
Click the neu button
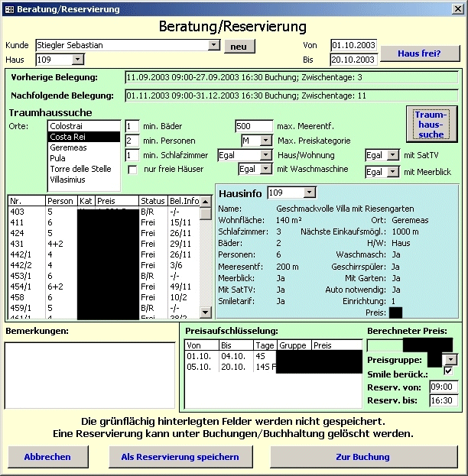239,47
